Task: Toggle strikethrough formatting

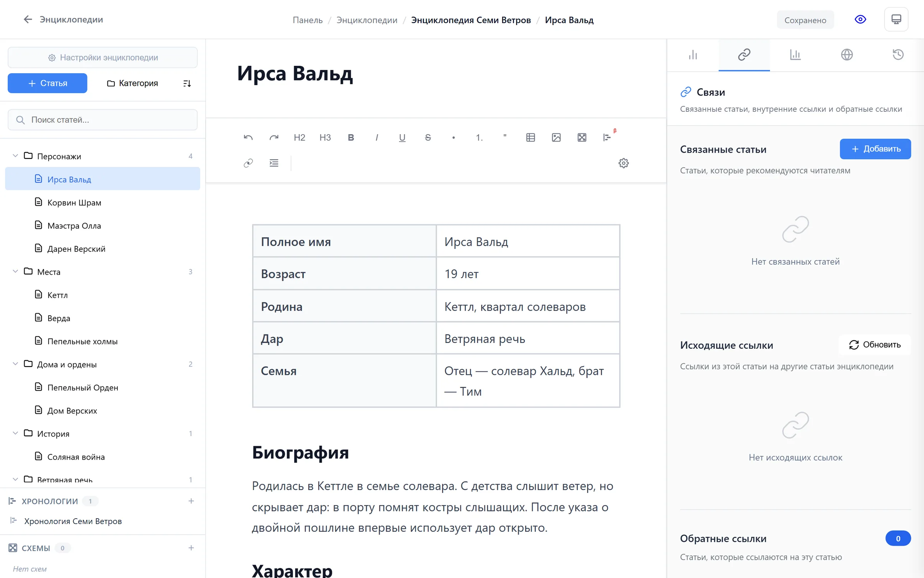Action: point(428,138)
